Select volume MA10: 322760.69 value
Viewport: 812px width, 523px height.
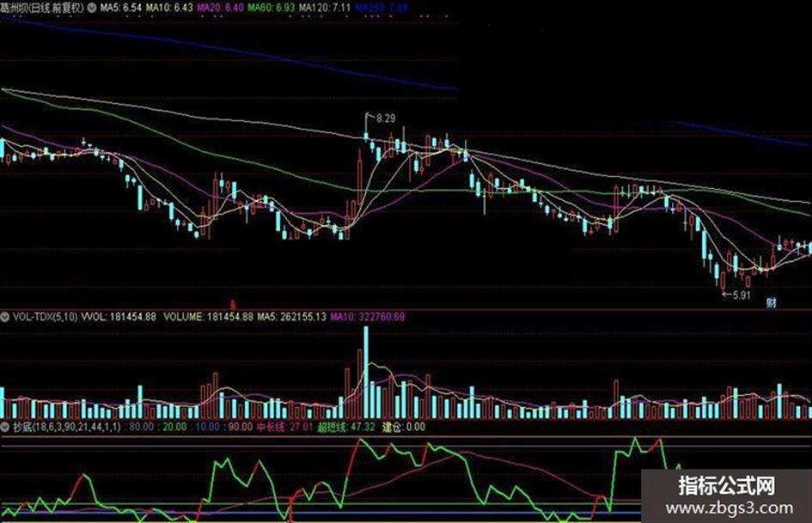368,316
